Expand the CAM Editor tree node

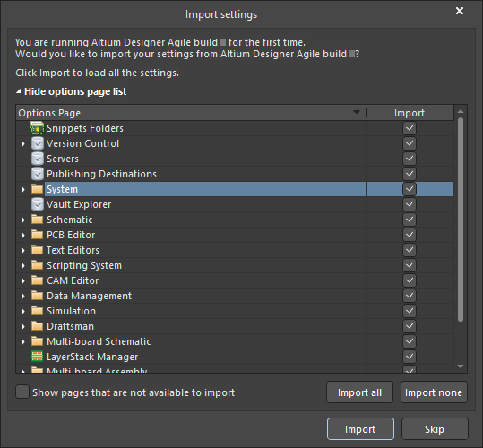pos(22,280)
